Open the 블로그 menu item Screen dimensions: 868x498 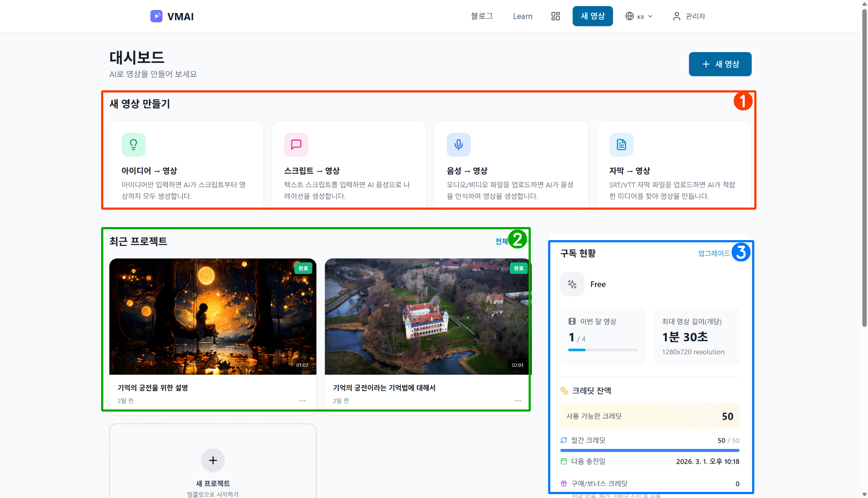click(x=481, y=16)
